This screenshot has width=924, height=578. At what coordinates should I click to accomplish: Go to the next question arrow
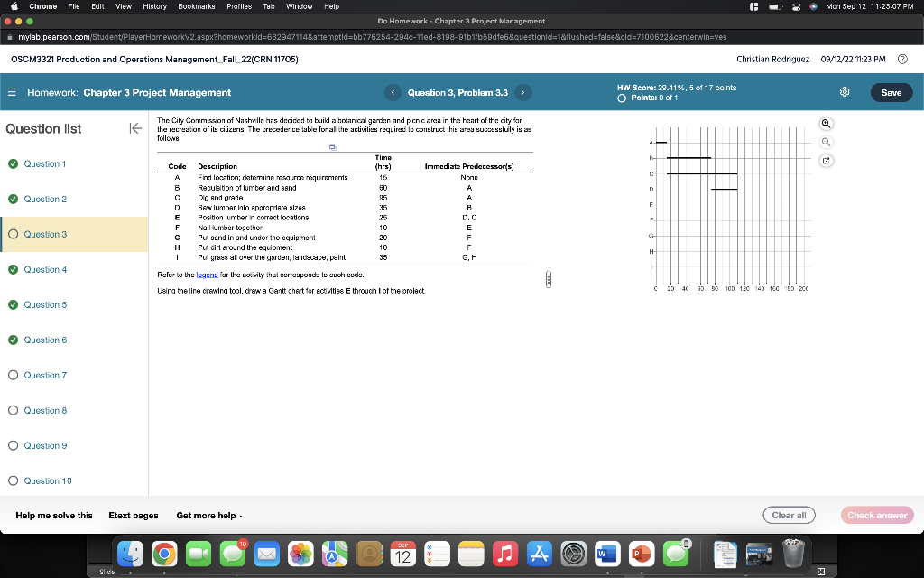click(522, 93)
